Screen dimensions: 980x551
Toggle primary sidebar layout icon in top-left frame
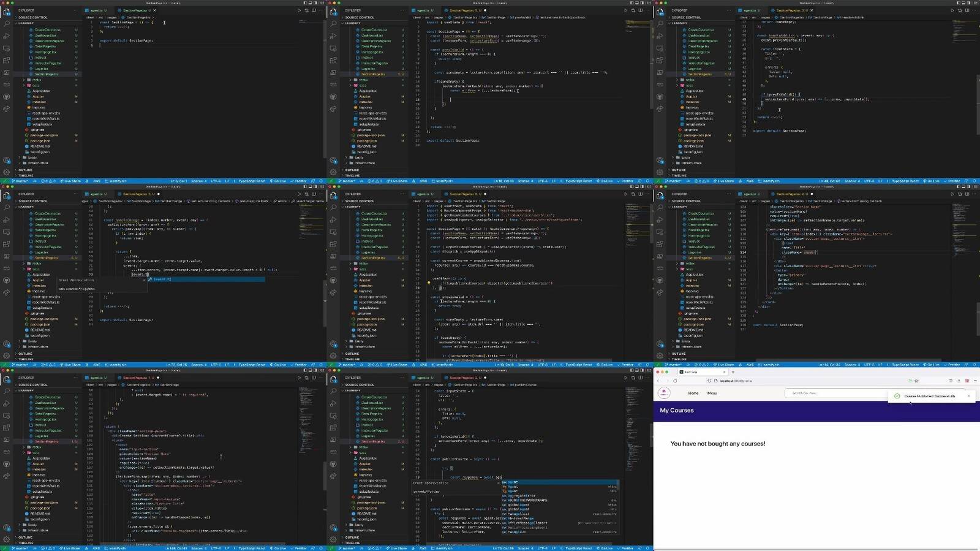304,3
